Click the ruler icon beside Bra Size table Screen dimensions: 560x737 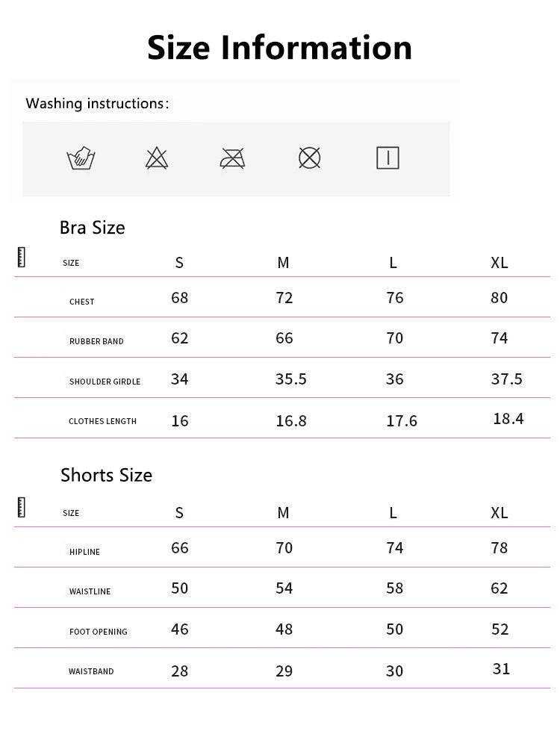tap(21, 258)
